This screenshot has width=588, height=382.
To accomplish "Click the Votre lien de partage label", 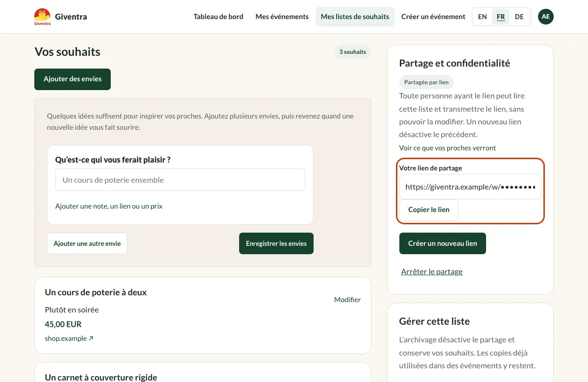I will (431, 168).
